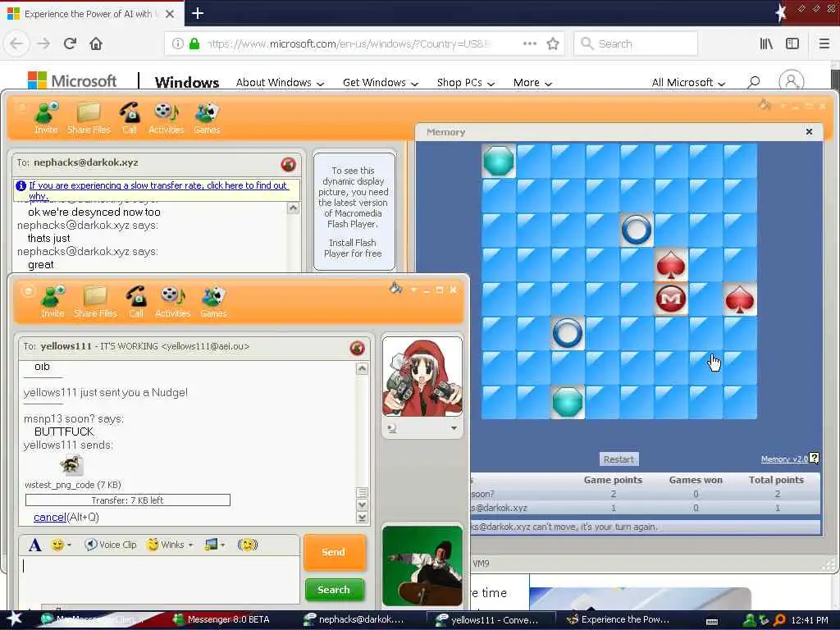
Task: Click Invite icon in nephacks conversation window
Action: (47, 117)
